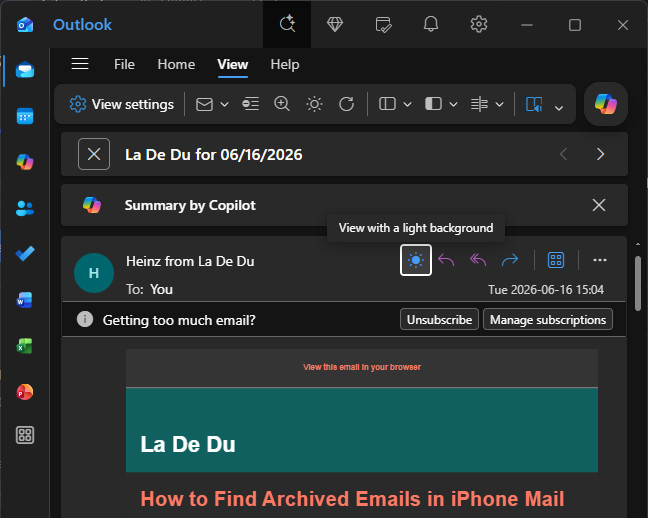Click the La De Du newsletter banner
The height and width of the screenshot is (518, 648).
(362, 430)
